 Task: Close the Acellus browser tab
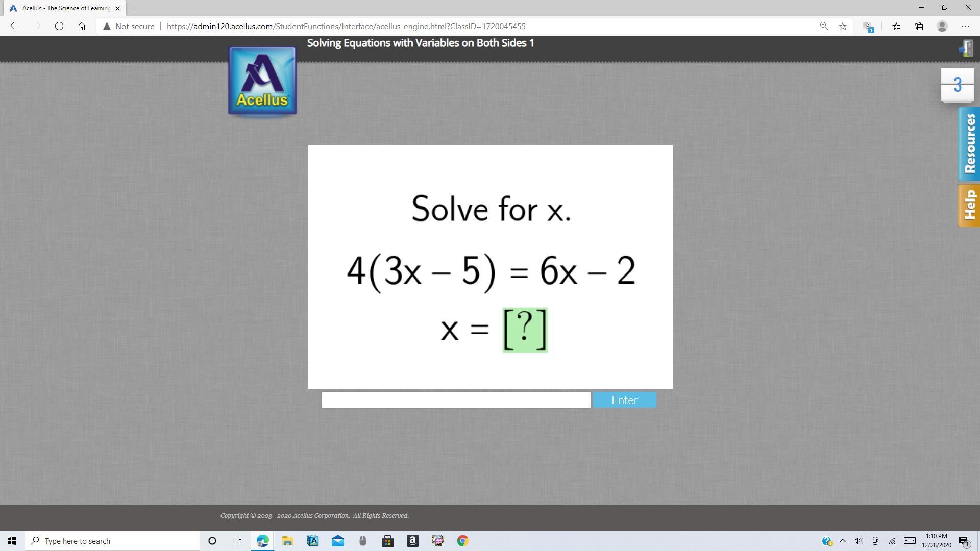(117, 8)
